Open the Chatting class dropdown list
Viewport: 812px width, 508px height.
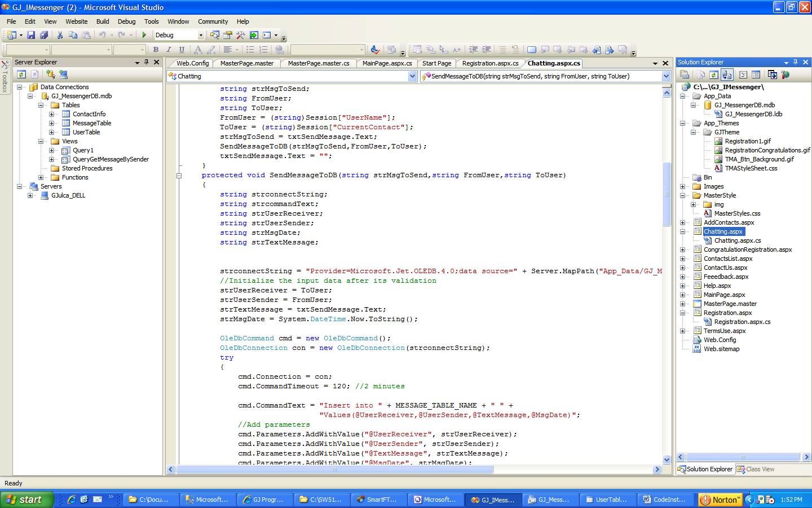pos(412,76)
